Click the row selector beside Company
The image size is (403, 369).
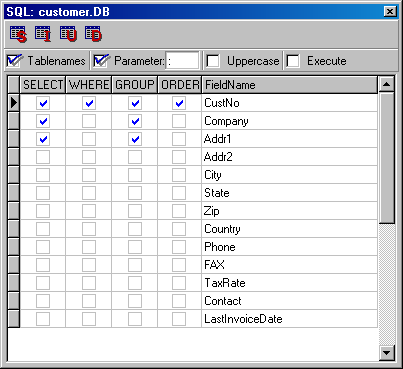coord(13,121)
